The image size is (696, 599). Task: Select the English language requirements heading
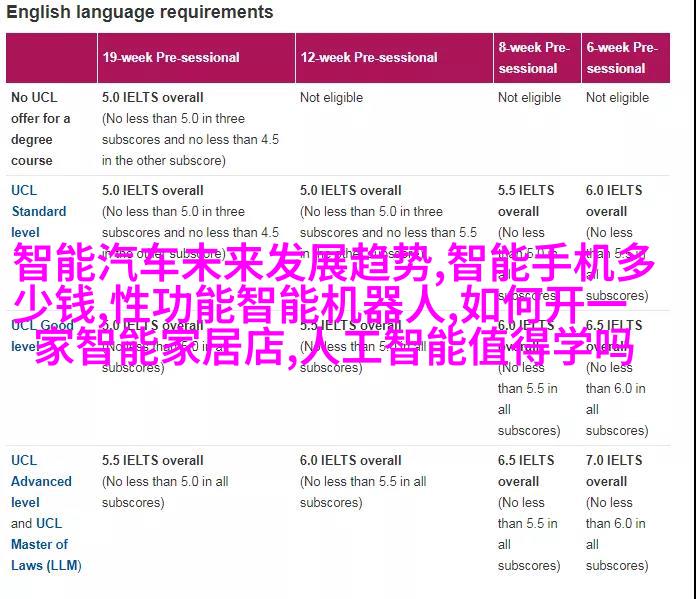139,12
